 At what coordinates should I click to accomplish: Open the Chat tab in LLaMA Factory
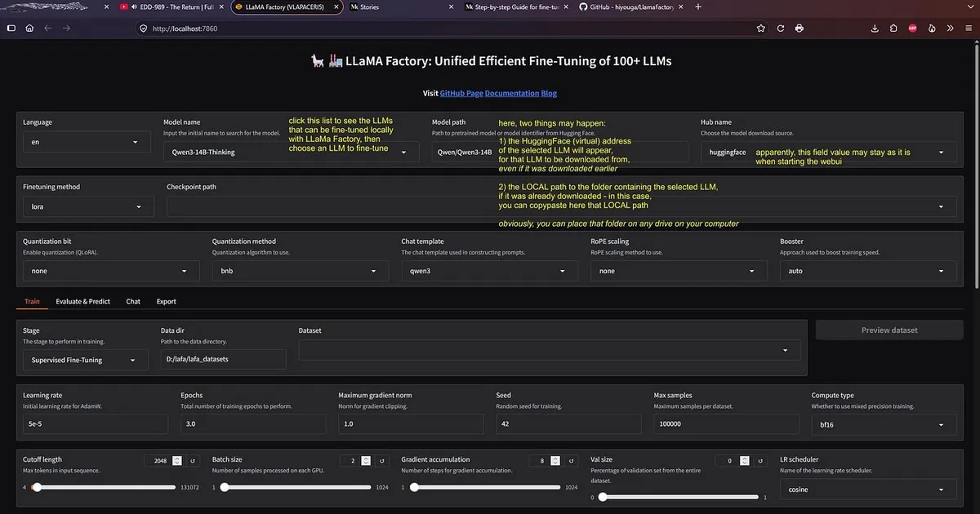[x=133, y=301]
